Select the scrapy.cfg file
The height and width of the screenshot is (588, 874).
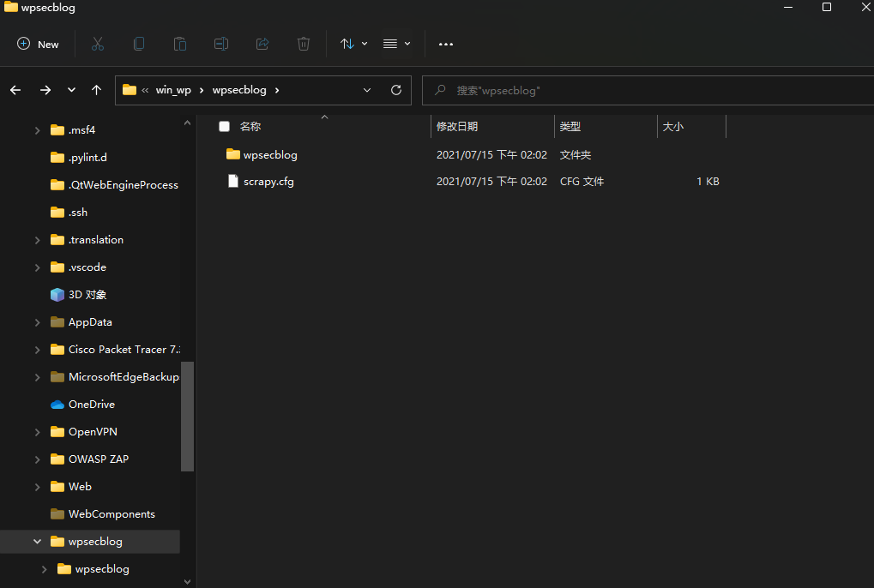pos(268,182)
